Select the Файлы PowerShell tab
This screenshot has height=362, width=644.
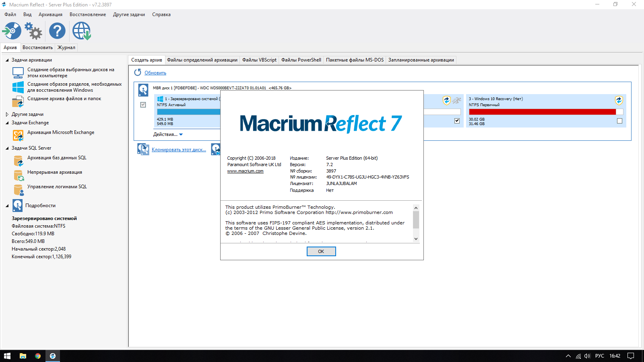[x=301, y=60]
